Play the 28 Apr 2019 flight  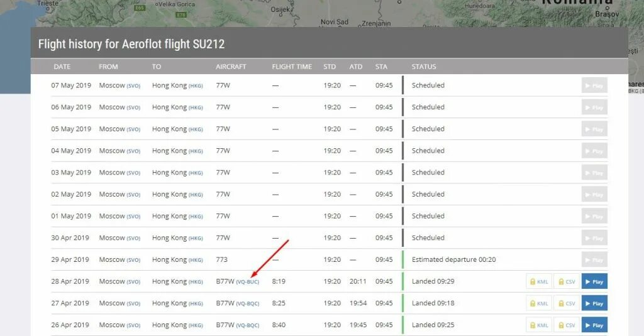pos(594,281)
